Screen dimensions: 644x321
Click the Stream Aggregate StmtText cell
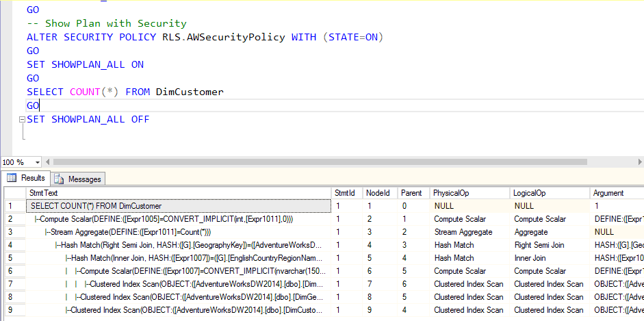pyautogui.click(x=178, y=232)
